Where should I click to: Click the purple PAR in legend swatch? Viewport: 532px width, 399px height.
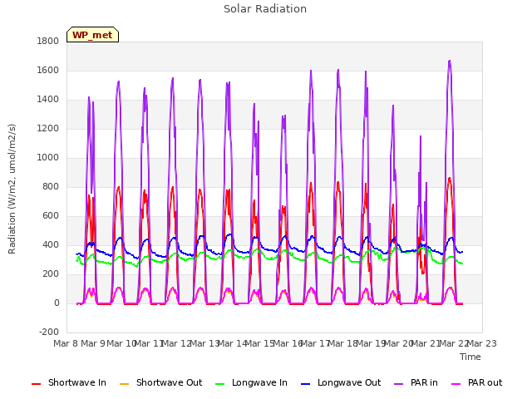[x=399, y=384]
